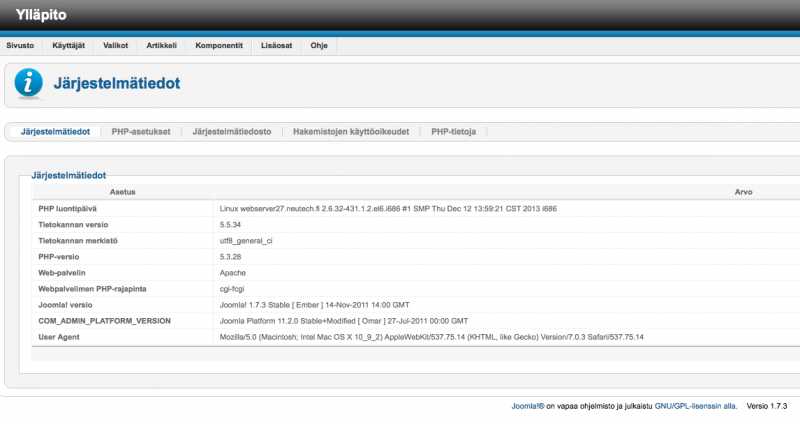Select the Järjestelmätiedot tab

[x=56, y=131]
